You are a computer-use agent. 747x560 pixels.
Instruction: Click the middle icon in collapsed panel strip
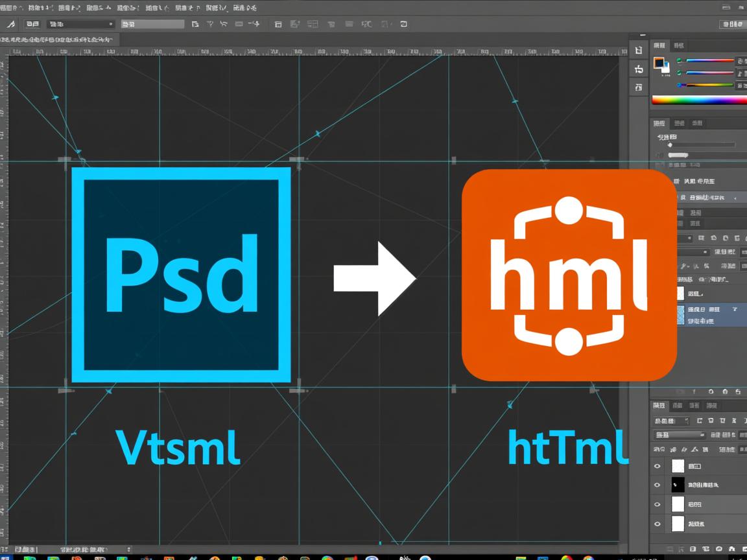tap(639, 69)
